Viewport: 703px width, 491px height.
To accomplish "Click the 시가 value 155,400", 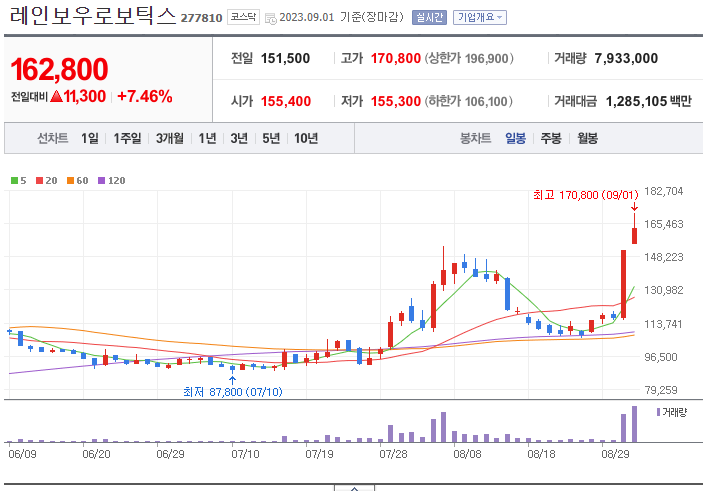I will click(286, 101).
